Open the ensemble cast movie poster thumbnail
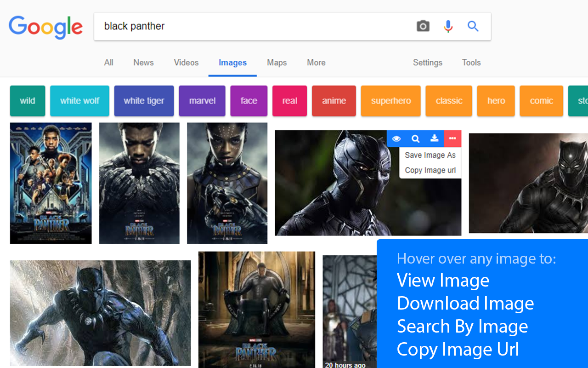 point(51,183)
